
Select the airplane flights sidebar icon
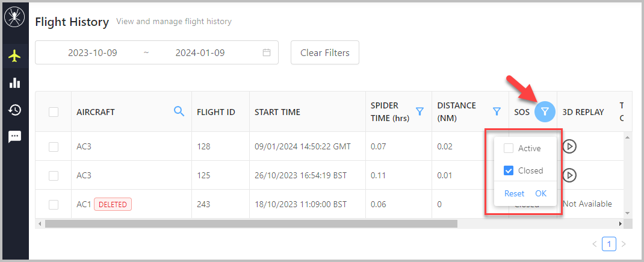(14, 56)
